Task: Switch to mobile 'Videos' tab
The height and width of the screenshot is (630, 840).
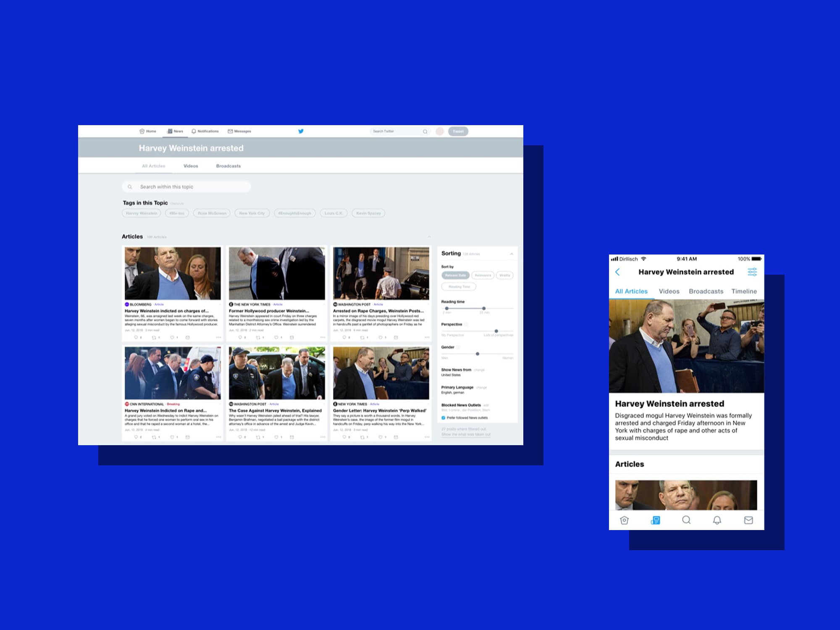Action: (669, 291)
